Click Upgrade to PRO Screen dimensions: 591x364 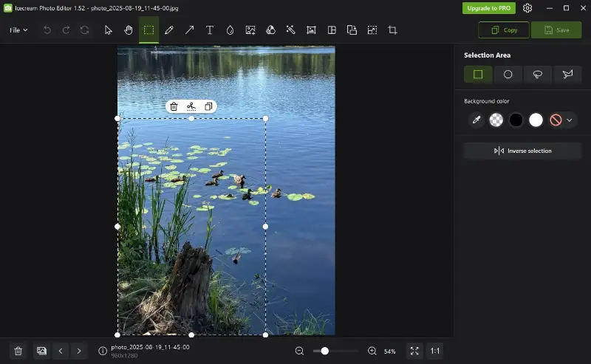[x=488, y=8]
